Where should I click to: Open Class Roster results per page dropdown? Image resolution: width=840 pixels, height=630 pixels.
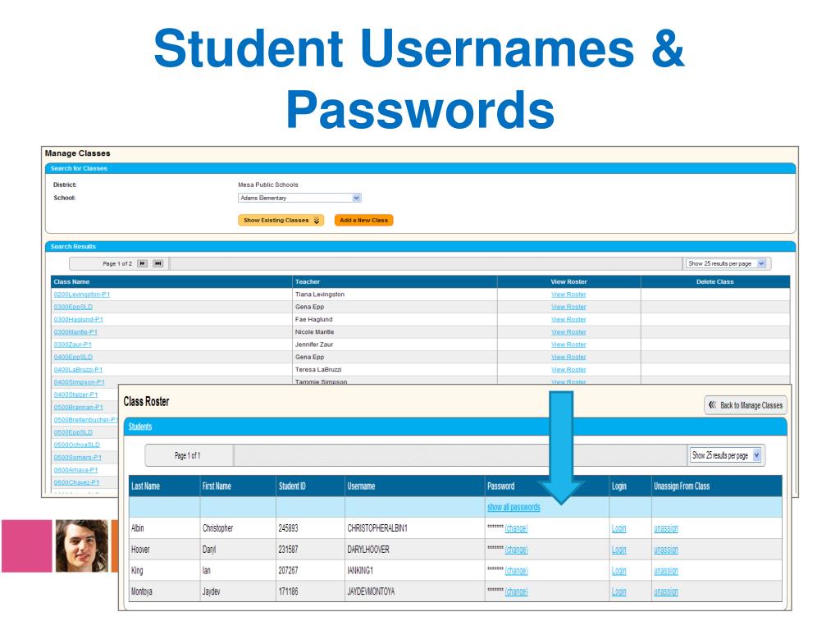tap(726, 455)
